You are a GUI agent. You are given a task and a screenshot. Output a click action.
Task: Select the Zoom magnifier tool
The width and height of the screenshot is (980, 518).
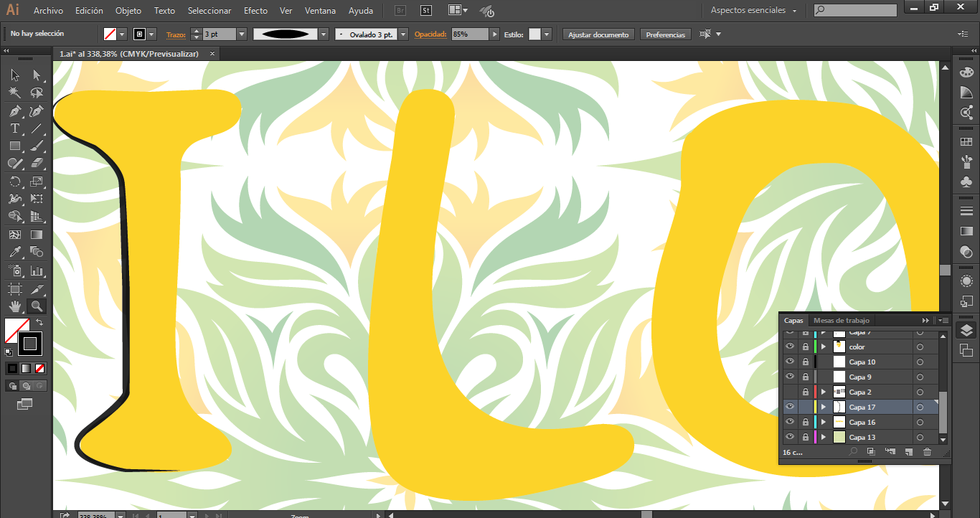[x=37, y=306]
